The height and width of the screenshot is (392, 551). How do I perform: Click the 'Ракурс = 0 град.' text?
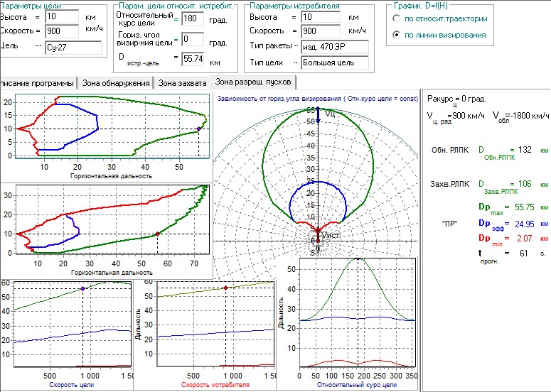point(456,100)
